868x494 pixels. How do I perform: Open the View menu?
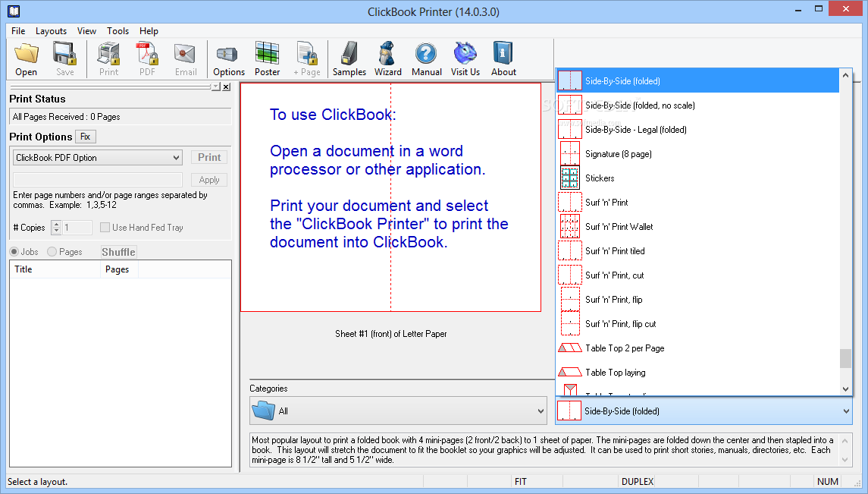pos(86,31)
